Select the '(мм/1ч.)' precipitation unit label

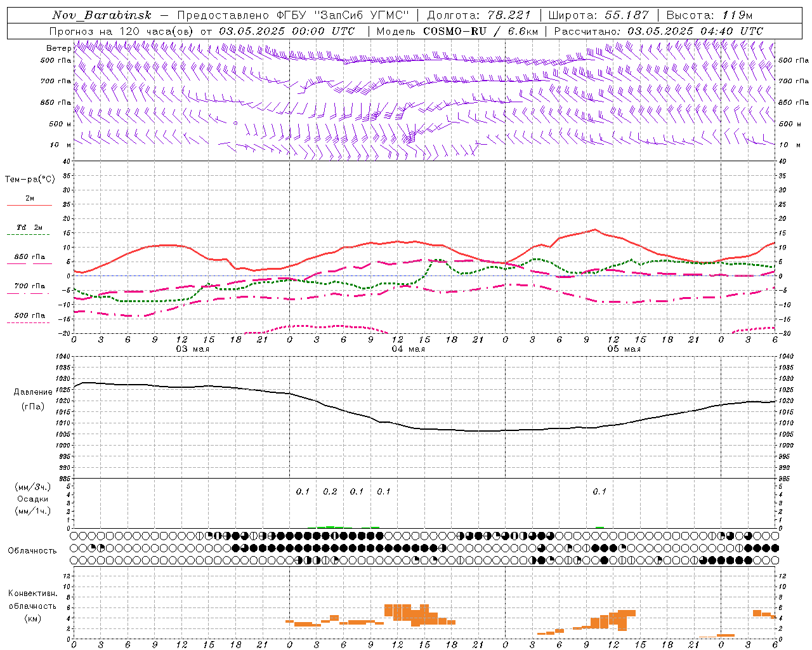[33, 511]
